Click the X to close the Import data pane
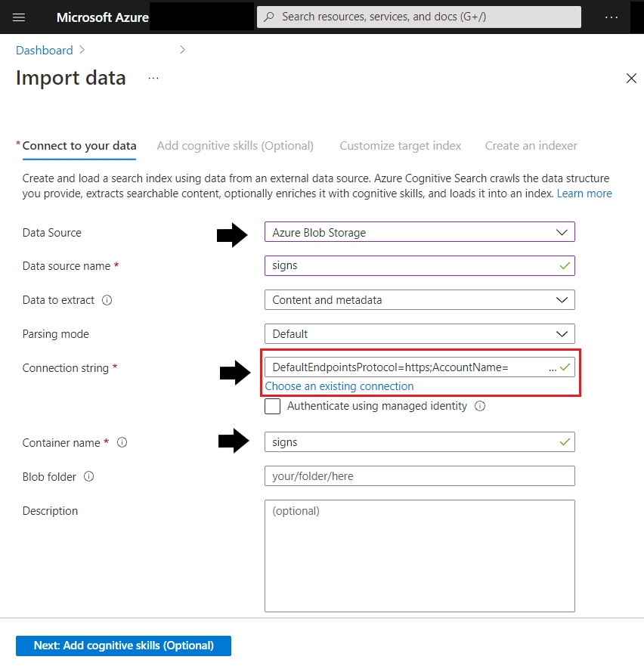The width and height of the screenshot is (644, 669). (x=632, y=78)
